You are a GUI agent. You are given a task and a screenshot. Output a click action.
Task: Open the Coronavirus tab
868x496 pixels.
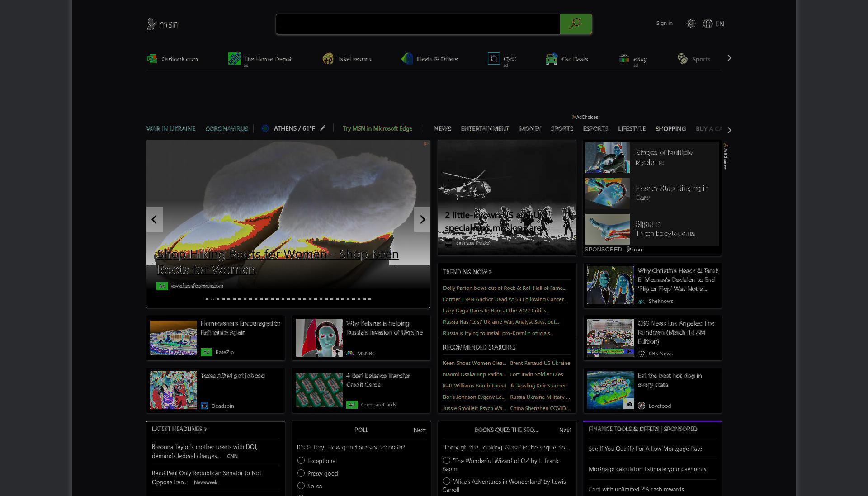(x=226, y=128)
